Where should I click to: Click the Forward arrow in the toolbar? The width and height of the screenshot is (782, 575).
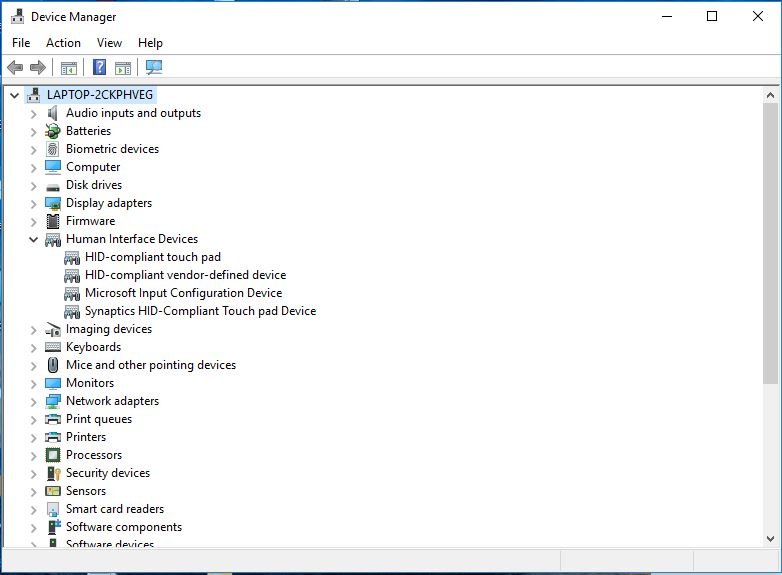(38, 68)
